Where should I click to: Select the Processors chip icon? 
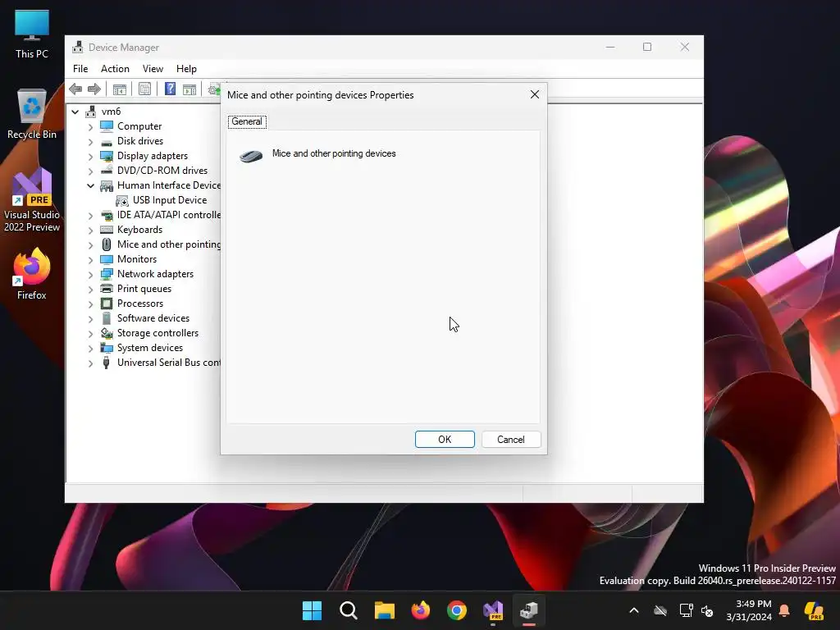click(x=107, y=304)
